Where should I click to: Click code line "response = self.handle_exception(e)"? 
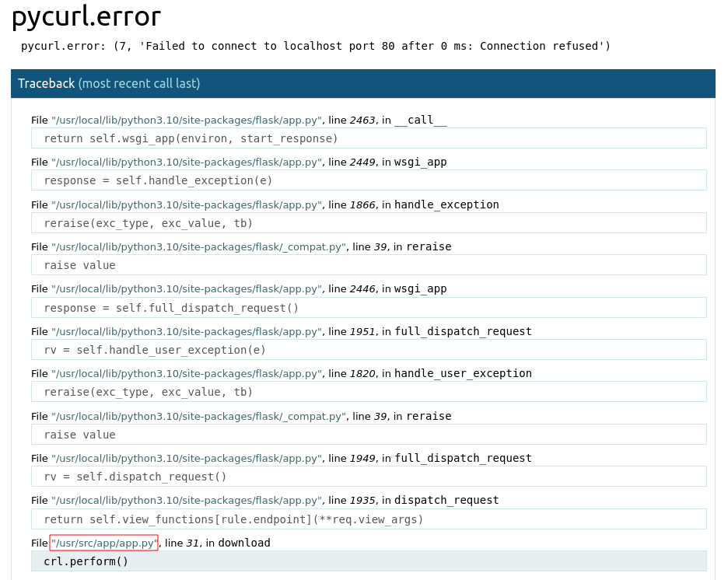pos(369,180)
